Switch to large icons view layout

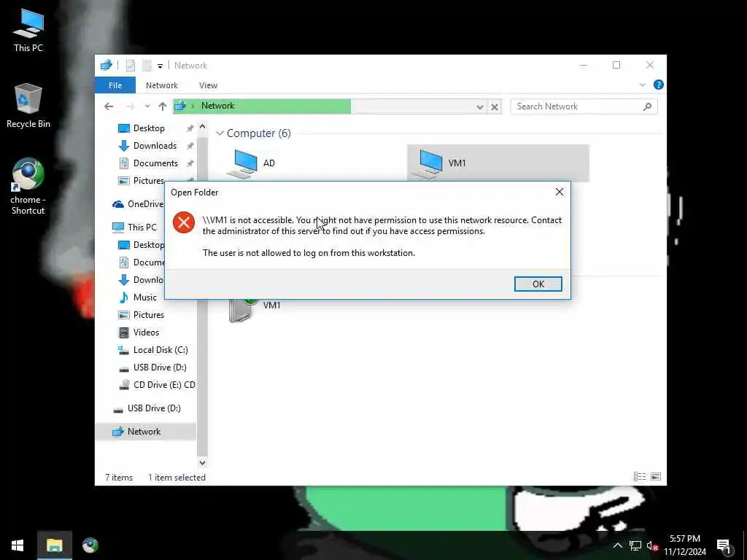[x=656, y=477]
